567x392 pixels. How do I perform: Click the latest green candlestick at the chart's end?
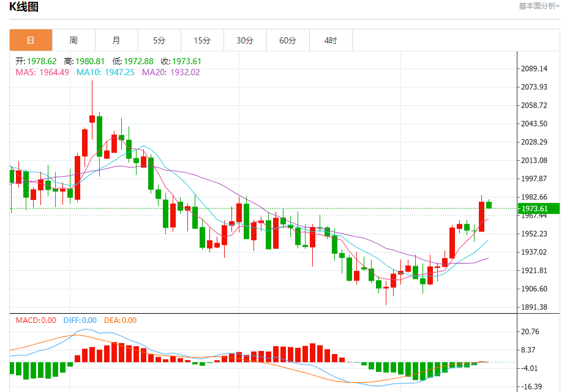(x=489, y=205)
